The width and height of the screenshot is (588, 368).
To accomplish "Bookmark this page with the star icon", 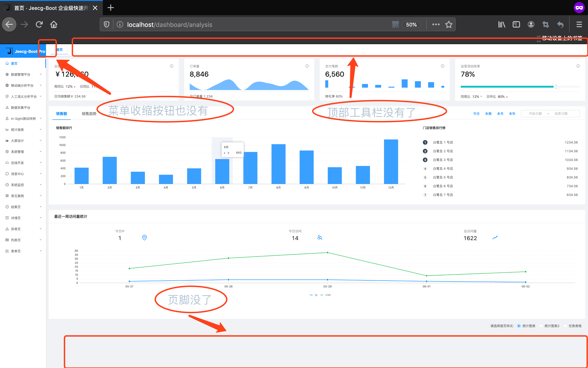I will pyautogui.click(x=449, y=24).
